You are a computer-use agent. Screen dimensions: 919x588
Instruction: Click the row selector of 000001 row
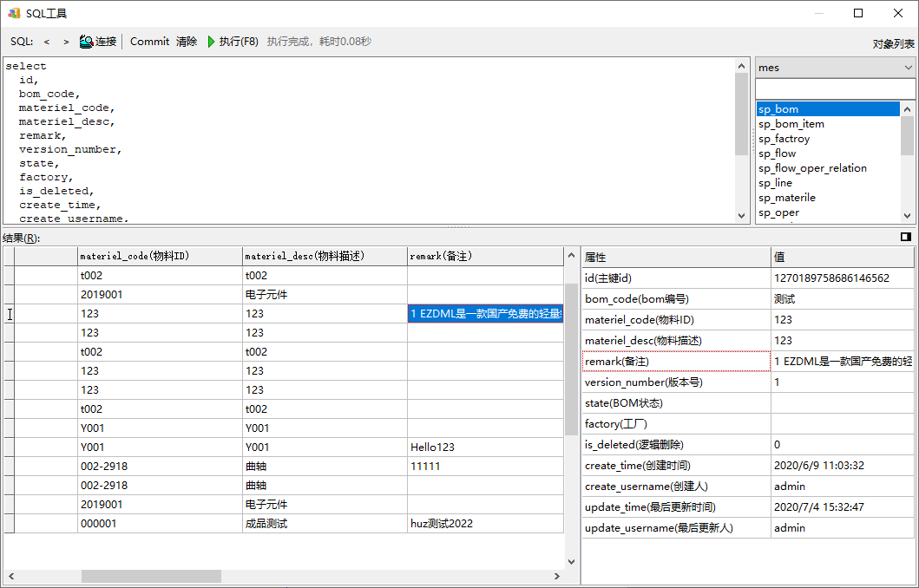tap(9, 524)
